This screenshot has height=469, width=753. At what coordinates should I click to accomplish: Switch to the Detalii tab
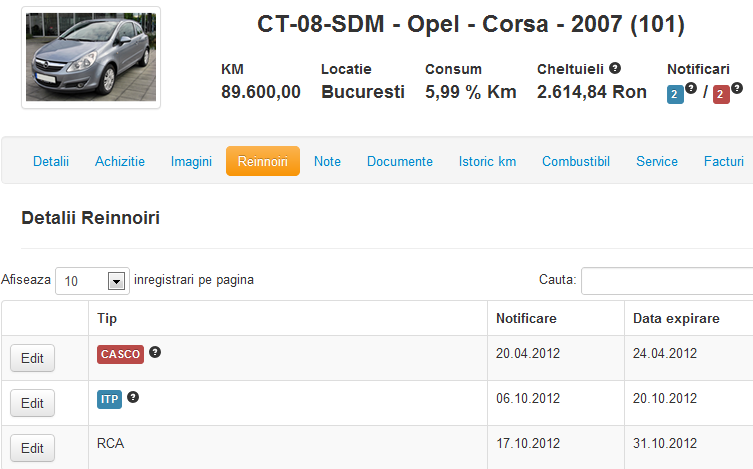coord(51,161)
